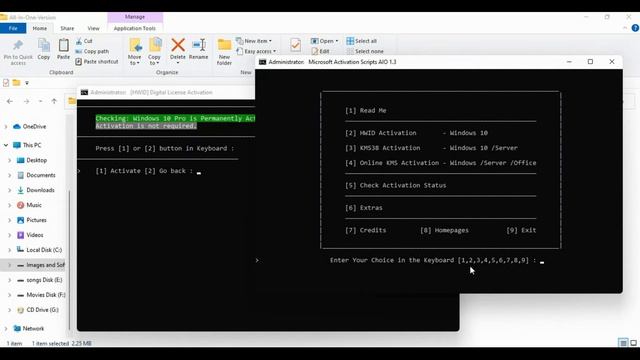Click the Cut scissors icon

(79, 41)
